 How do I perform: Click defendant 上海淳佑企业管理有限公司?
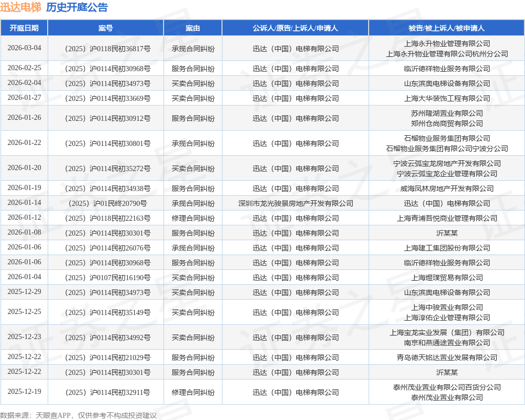click(x=447, y=318)
